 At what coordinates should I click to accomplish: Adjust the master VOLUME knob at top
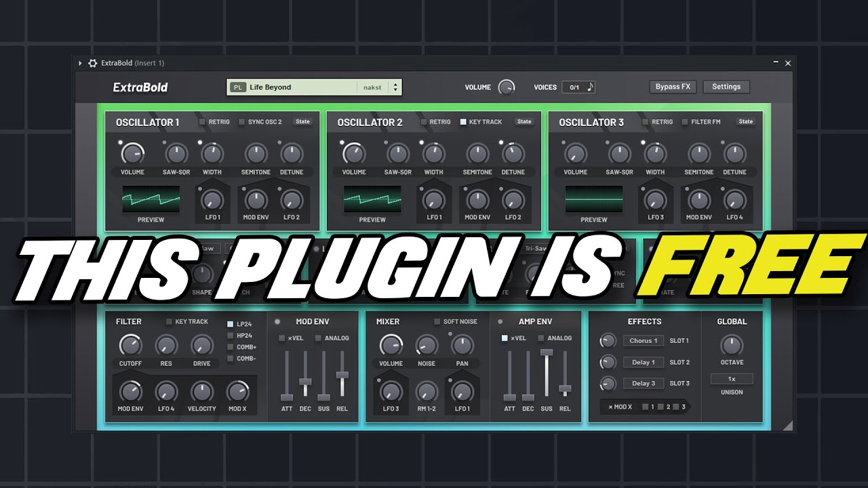(506, 87)
